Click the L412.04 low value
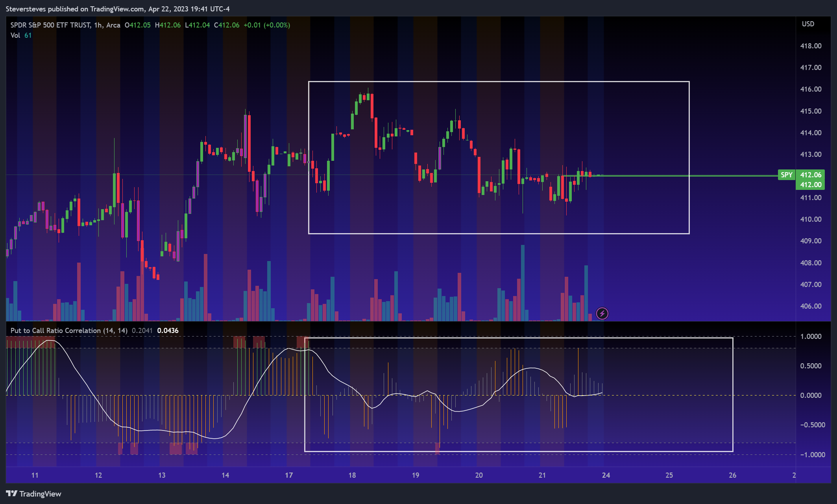 pos(198,25)
